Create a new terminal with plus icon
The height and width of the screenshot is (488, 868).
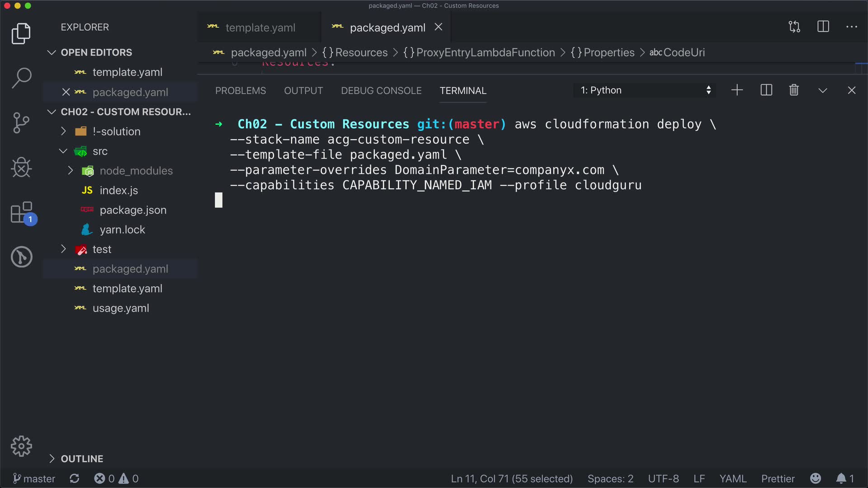tap(737, 90)
